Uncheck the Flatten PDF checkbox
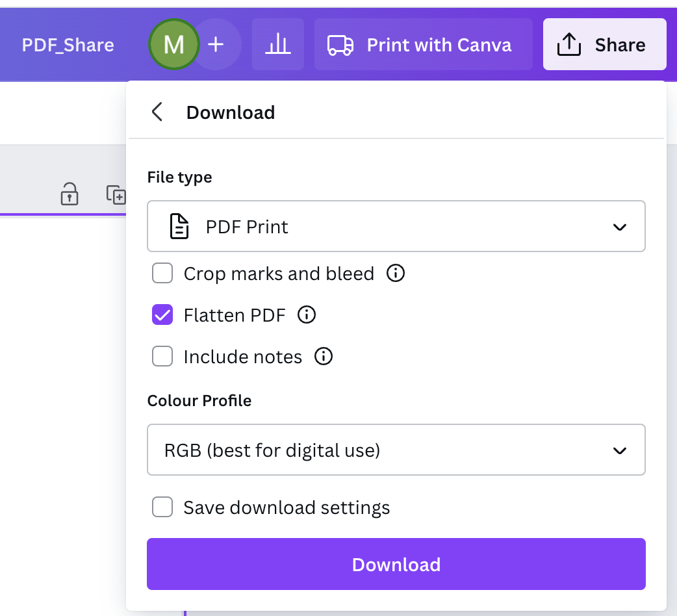 pyautogui.click(x=162, y=314)
